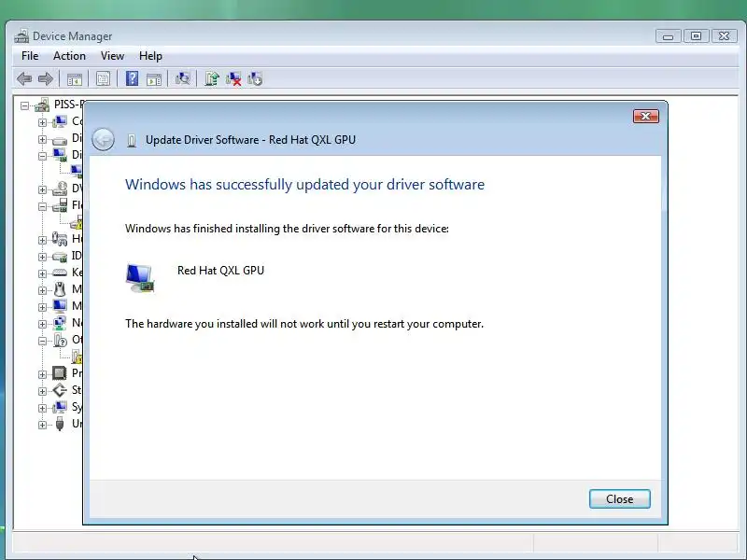Close the Update Driver Software dialog via red X

pyautogui.click(x=645, y=116)
